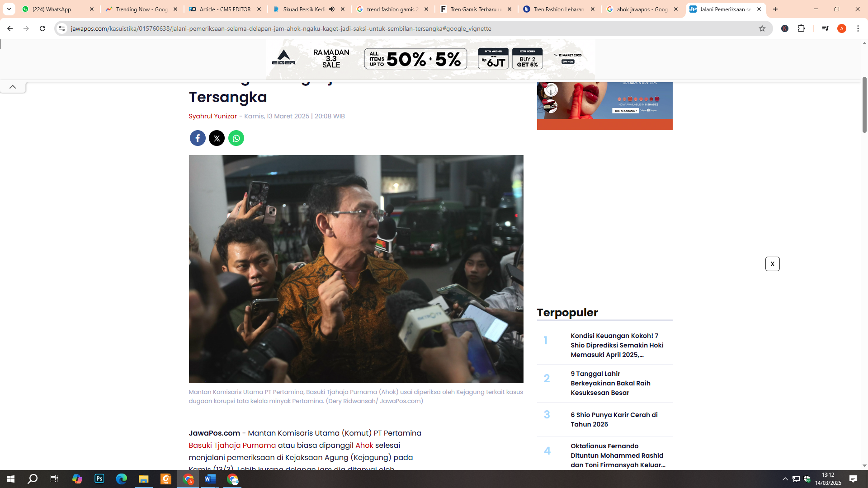Close the current Jalani Pemeriksaan tab
The width and height of the screenshot is (868, 488).
pyautogui.click(x=759, y=9)
